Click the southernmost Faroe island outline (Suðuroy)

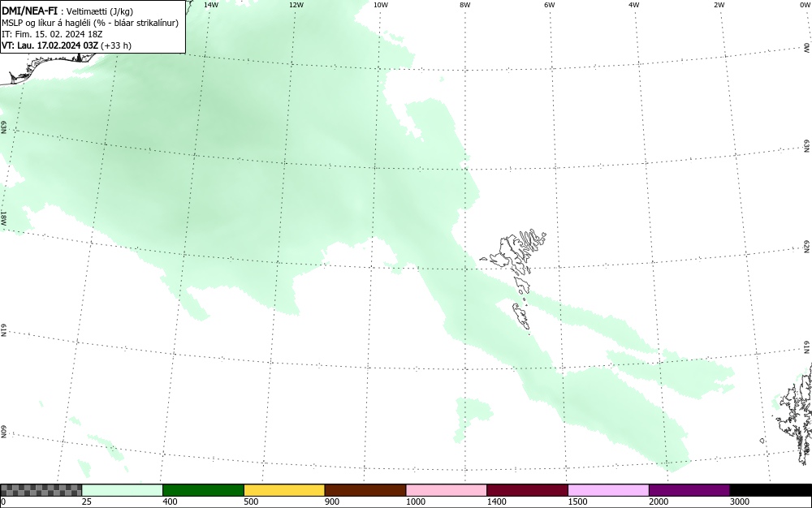point(521,316)
